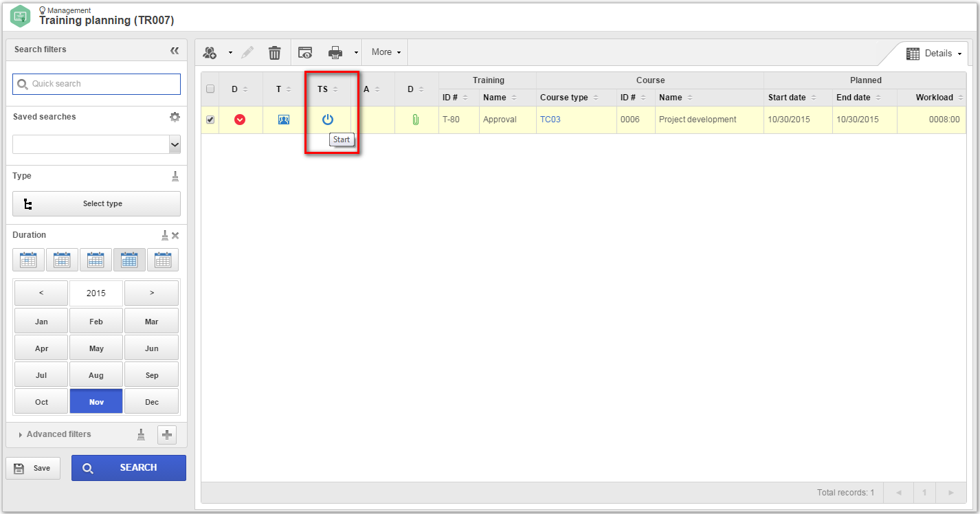The width and height of the screenshot is (980, 514).
Task: Open Saved searches gear settings
Action: coord(175,117)
